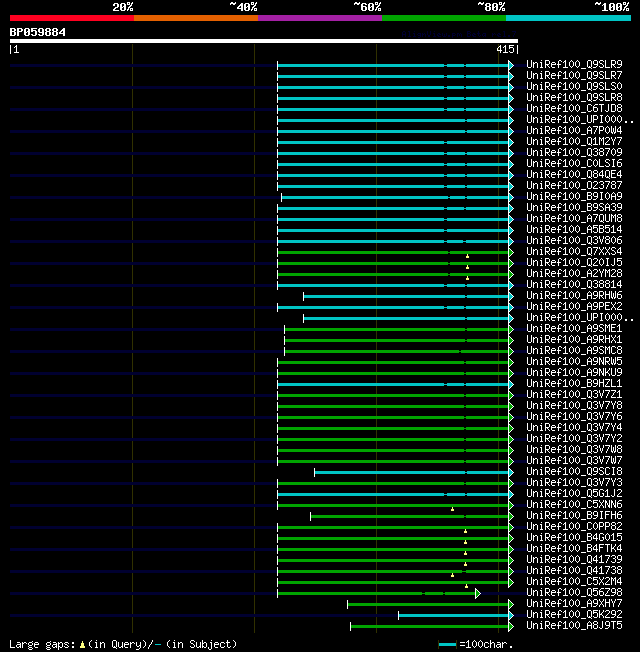Select the UniRef100_A9PEX2 label
Screen dimensions: 640x652
[574, 306]
